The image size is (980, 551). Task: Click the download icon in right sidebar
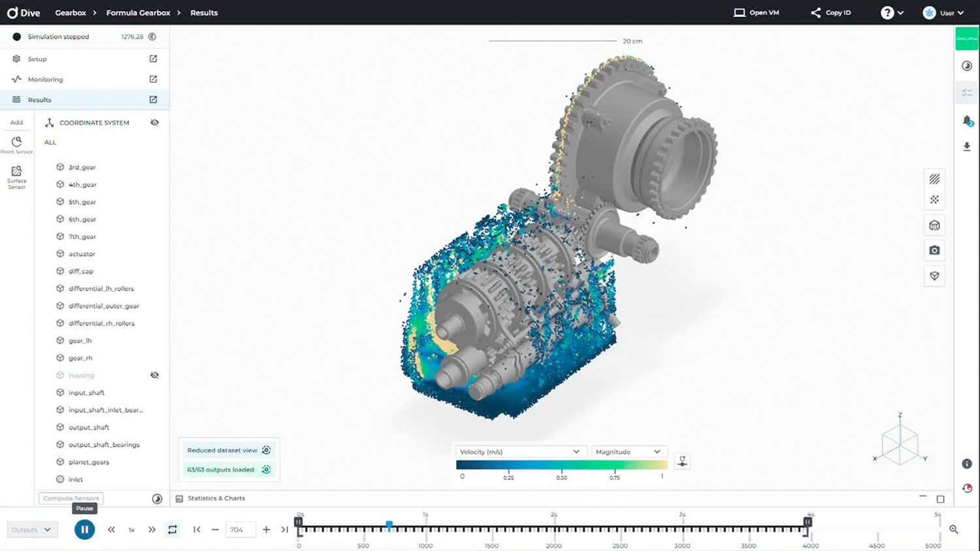coord(967,147)
